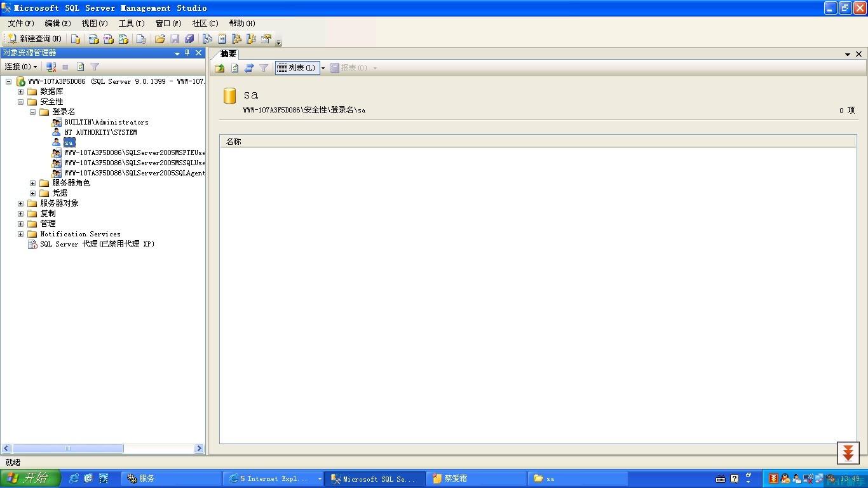Click Object Explorer scrollbar right arrow

coord(199,449)
